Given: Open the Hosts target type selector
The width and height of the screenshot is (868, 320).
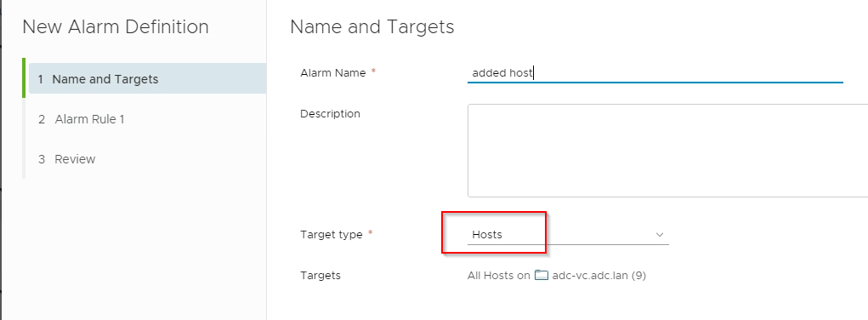Looking at the screenshot, I should 568,235.
